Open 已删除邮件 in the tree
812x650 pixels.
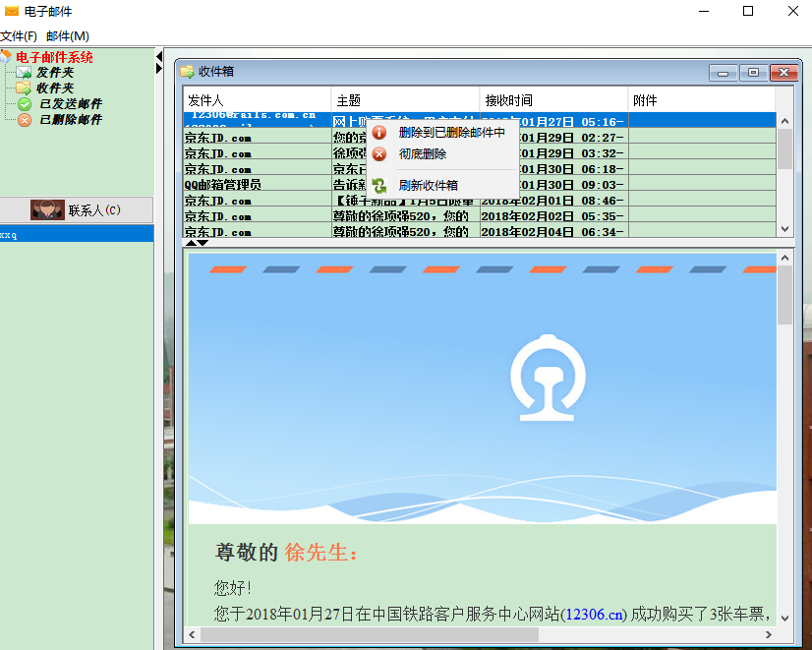pos(71,120)
